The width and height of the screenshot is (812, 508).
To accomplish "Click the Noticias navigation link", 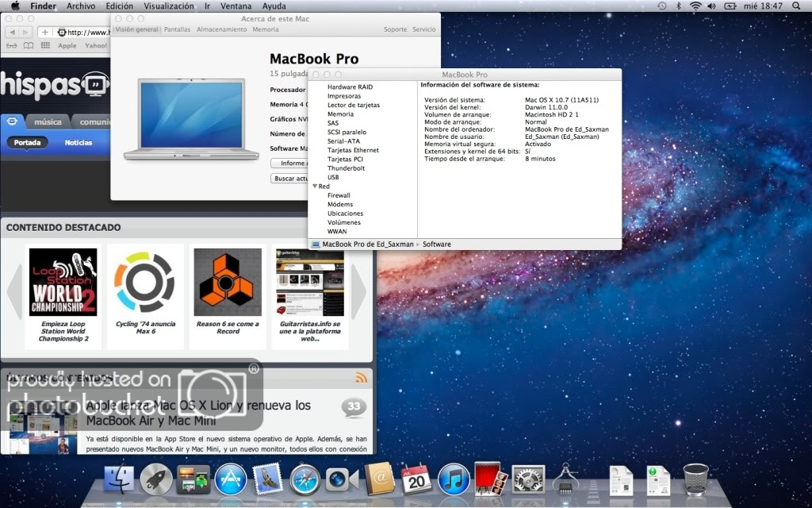I will (79, 143).
